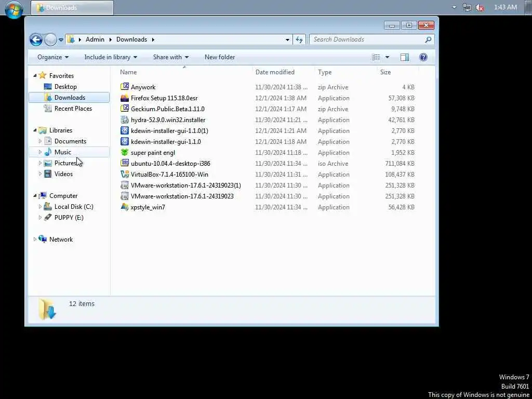Viewport: 532px width, 399px height.
Task: Open recent pages dropdown arrow
Action: click(61, 39)
